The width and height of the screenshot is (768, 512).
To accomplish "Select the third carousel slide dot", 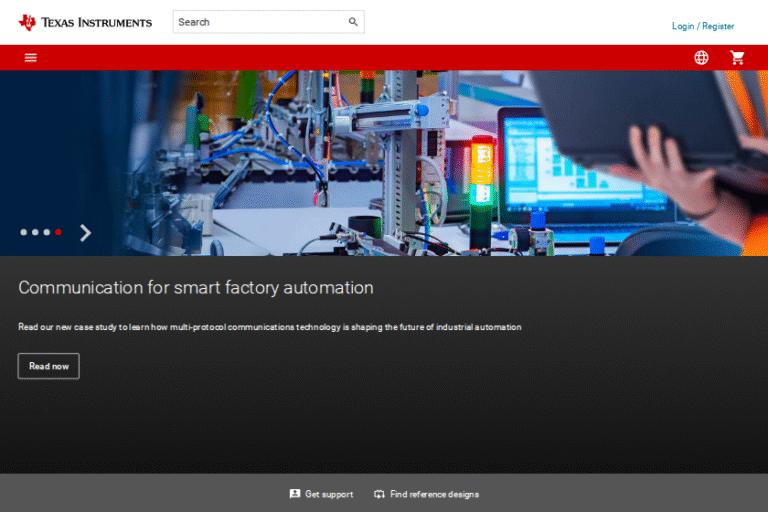I will tap(46, 232).
